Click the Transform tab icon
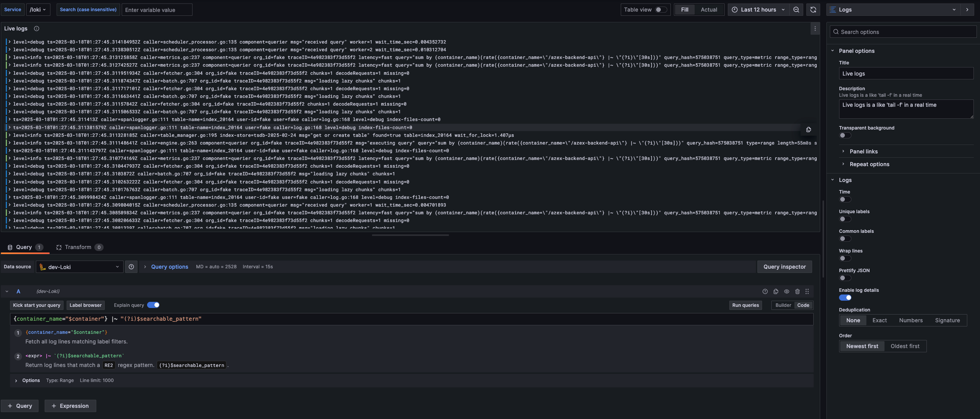Viewport: 980px width, 419px height. point(59,247)
